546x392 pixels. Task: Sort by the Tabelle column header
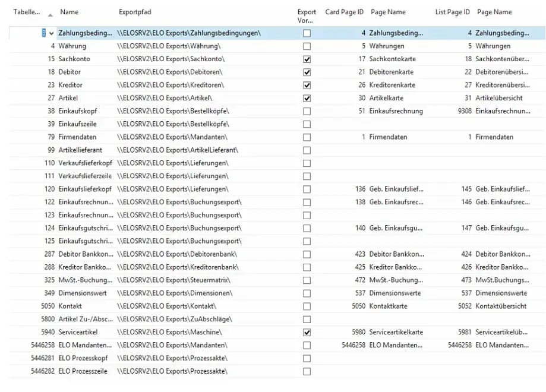27,12
